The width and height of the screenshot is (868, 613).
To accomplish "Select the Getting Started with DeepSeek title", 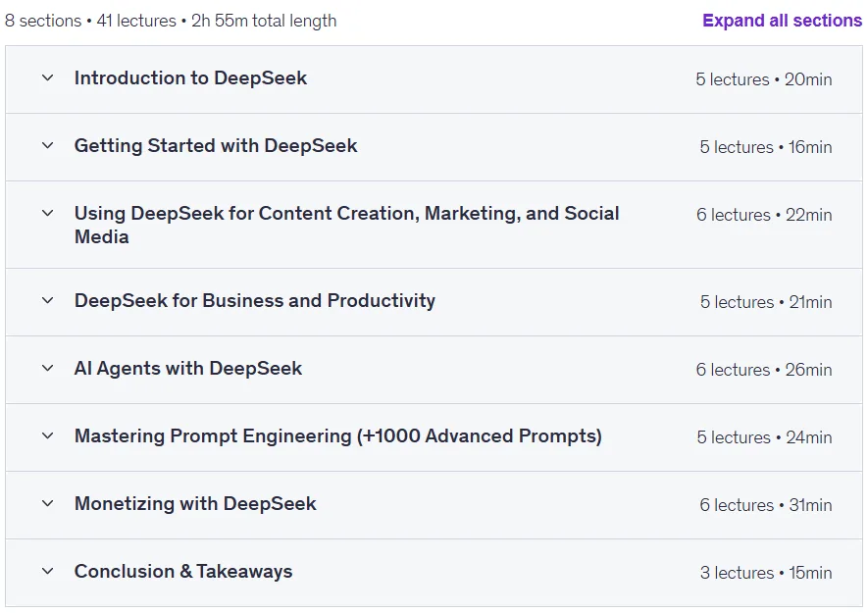I will point(216,145).
